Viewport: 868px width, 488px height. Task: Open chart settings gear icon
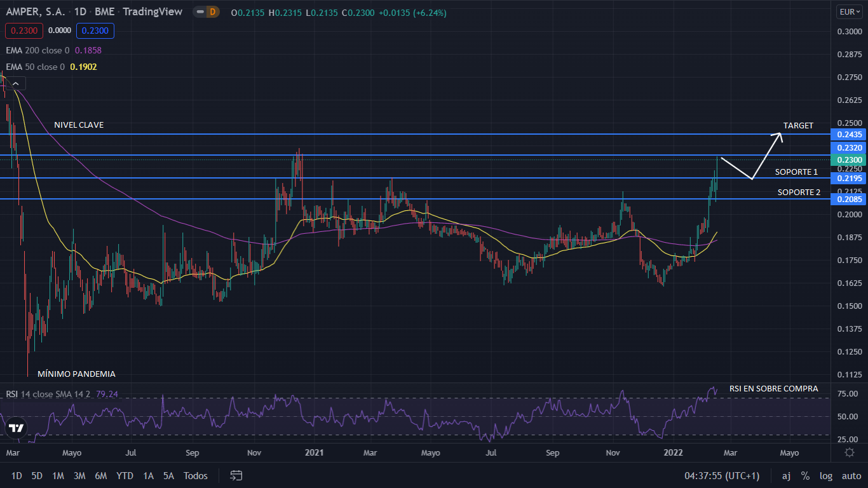[x=849, y=452]
